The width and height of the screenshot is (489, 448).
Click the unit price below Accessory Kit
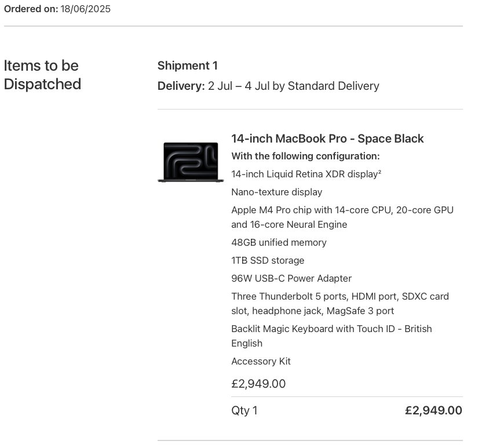tap(258, 384)
